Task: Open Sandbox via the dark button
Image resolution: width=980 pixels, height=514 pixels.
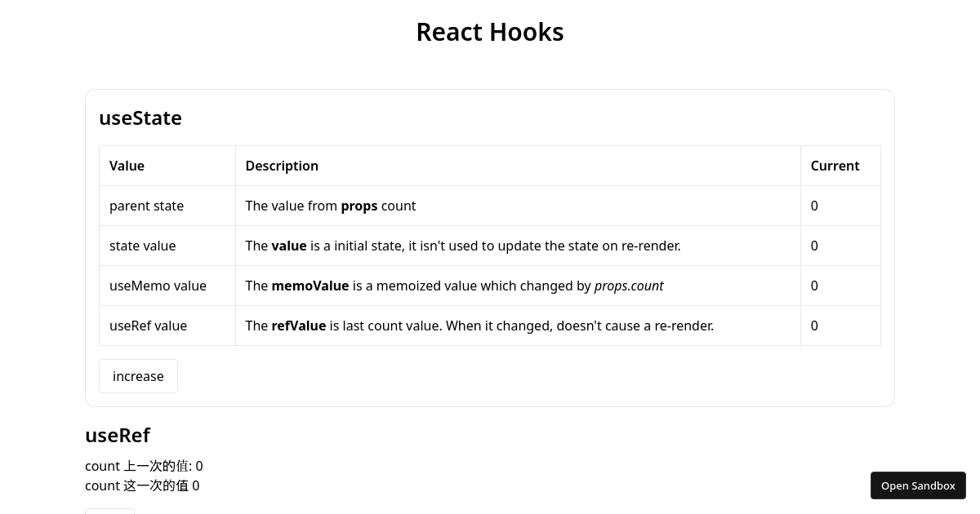Action: (918, 485)
